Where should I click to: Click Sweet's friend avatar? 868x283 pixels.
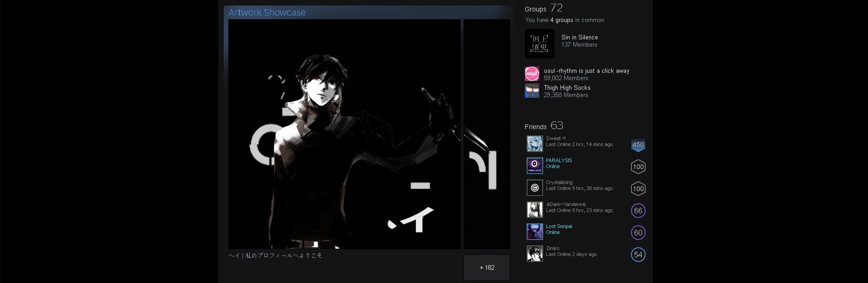534,144
